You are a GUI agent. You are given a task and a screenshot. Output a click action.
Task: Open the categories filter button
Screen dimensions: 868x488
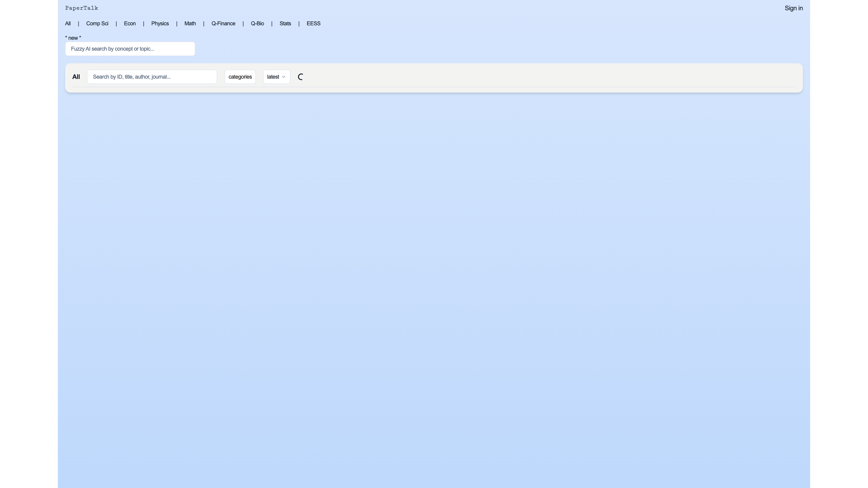pyautogui.click(x=240, y=77)
